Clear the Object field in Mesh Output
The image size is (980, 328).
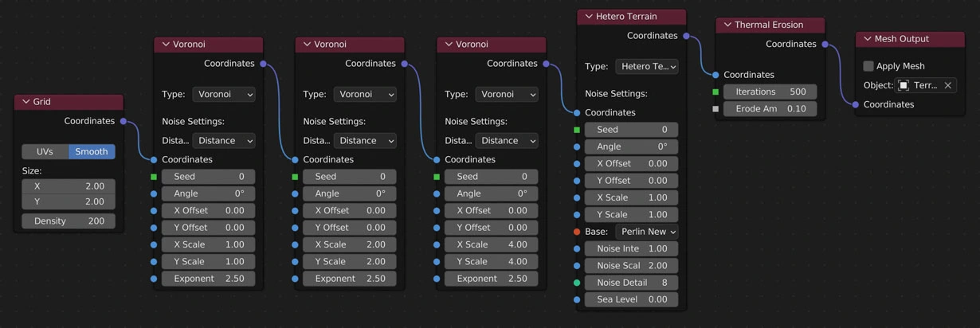coord(947,85)
